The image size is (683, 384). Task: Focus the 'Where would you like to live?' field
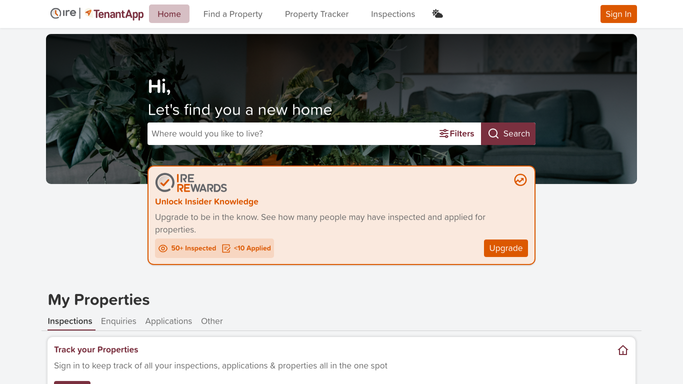click(292, 134)
